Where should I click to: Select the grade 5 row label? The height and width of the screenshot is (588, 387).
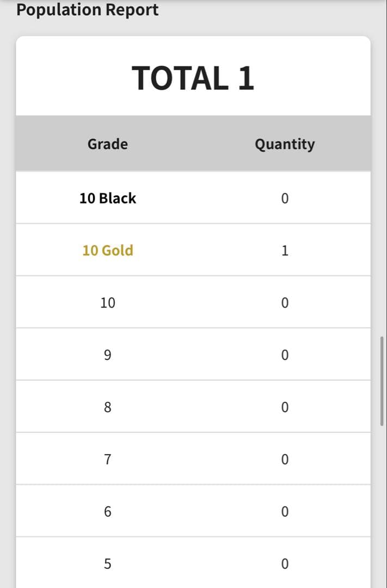pos(108,564)
